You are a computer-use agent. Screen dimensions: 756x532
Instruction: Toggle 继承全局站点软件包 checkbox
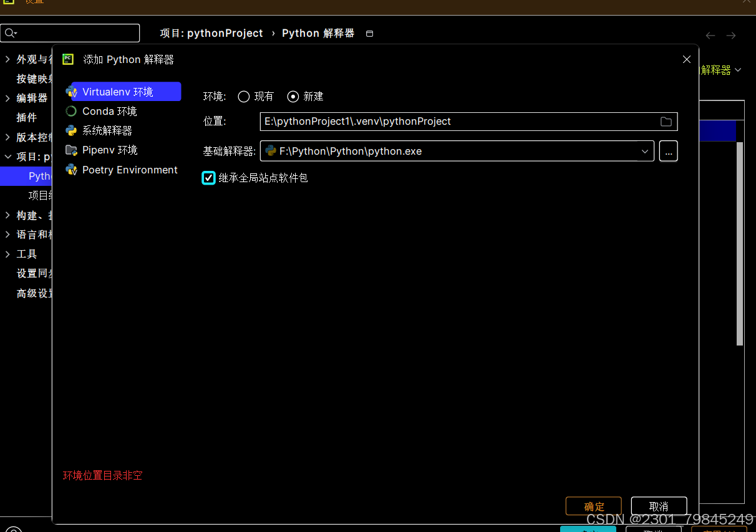pos(209,178)
